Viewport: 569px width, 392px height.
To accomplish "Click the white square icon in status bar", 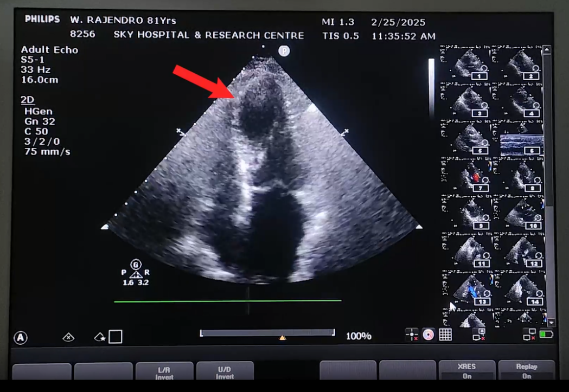I will tap(115, 337).
